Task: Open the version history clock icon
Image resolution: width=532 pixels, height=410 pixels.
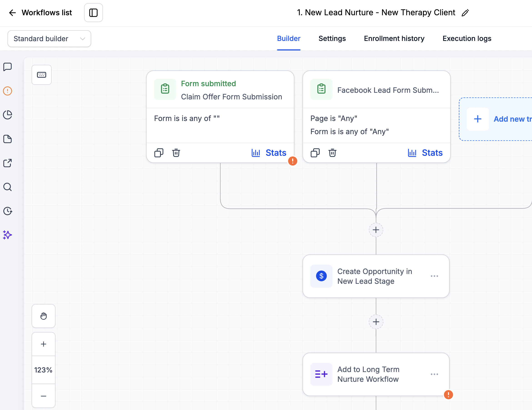Action: tap(7, 211)
